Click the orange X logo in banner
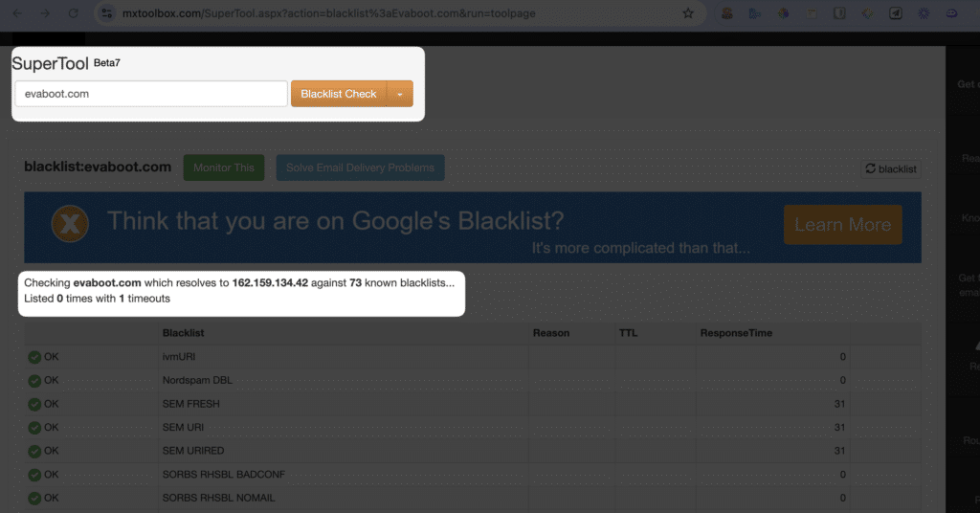 tap(70, 224)
